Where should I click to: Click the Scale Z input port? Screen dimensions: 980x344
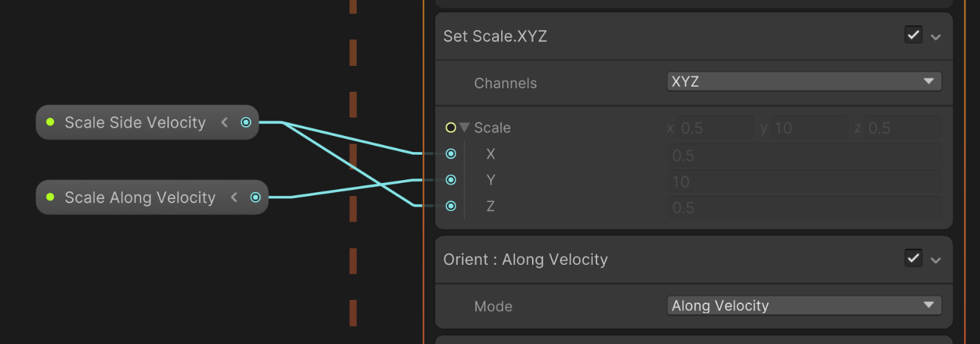tap(451, 206)
